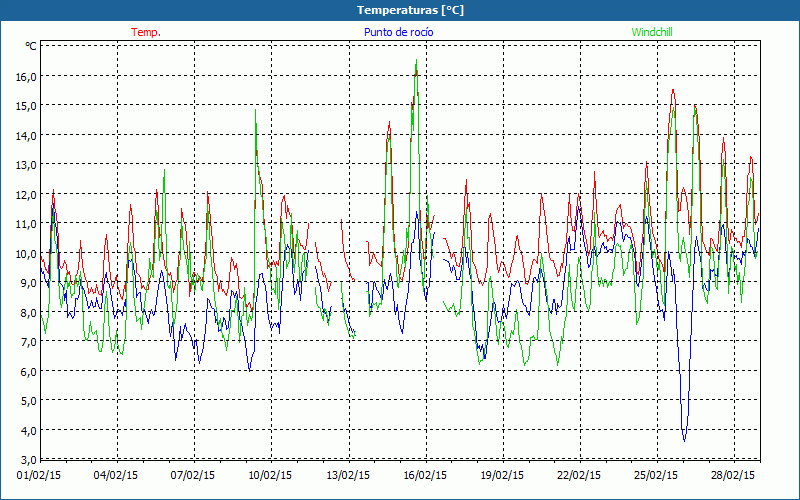Screen dimensions: 800x500
Task: Click the 4,0 y-axis value
Action: 29,430
